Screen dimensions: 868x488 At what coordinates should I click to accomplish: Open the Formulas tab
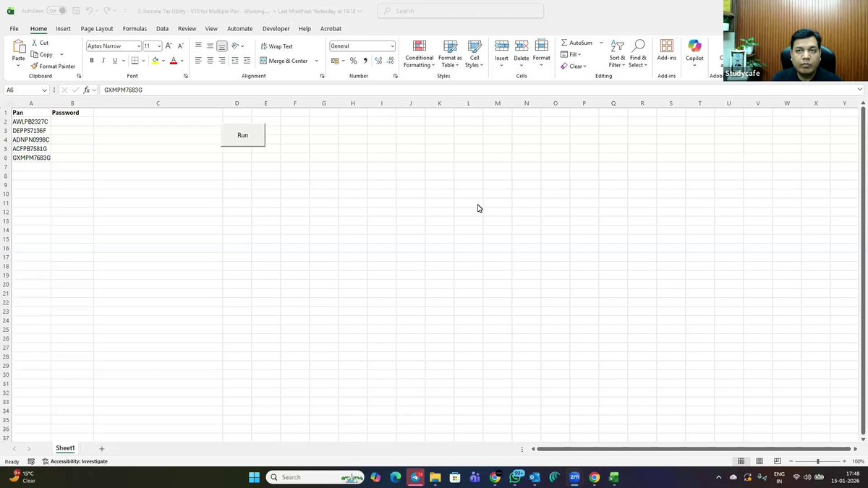135,29
